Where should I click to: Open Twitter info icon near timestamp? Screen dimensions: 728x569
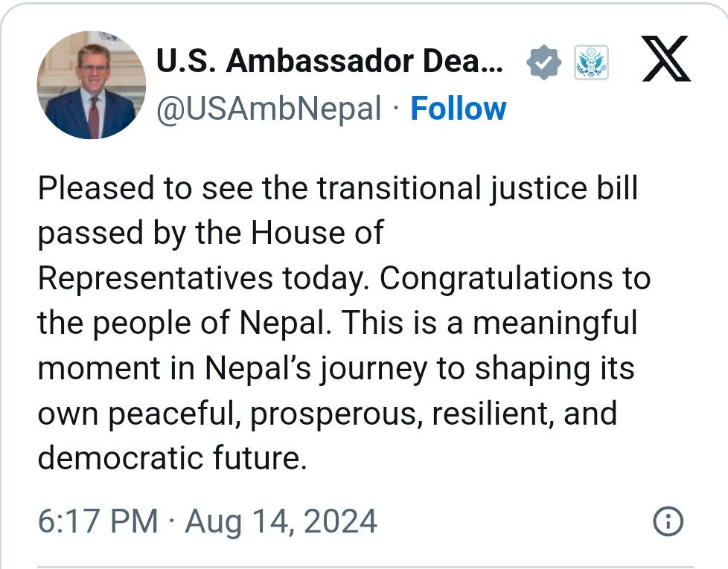tap(668, 521)
